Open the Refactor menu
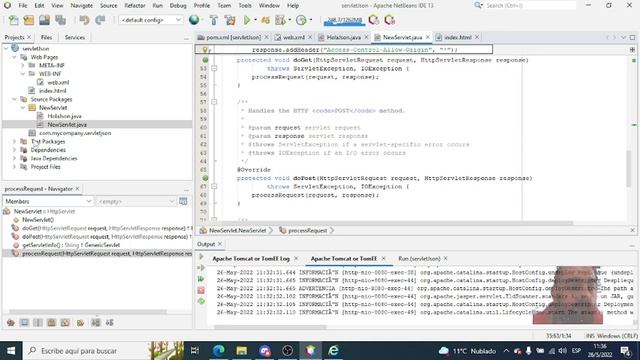This screenshot has height=360, width=640. (135, 6)
